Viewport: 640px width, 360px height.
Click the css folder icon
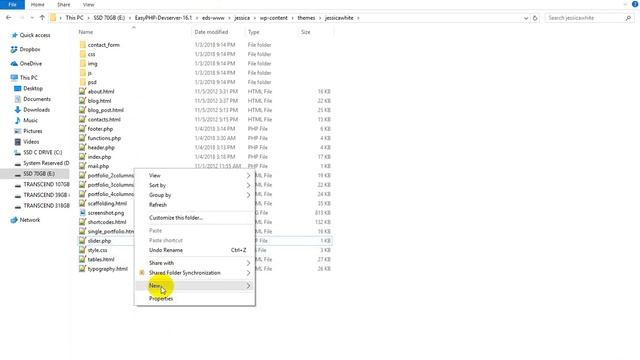(x=82, y=54)
